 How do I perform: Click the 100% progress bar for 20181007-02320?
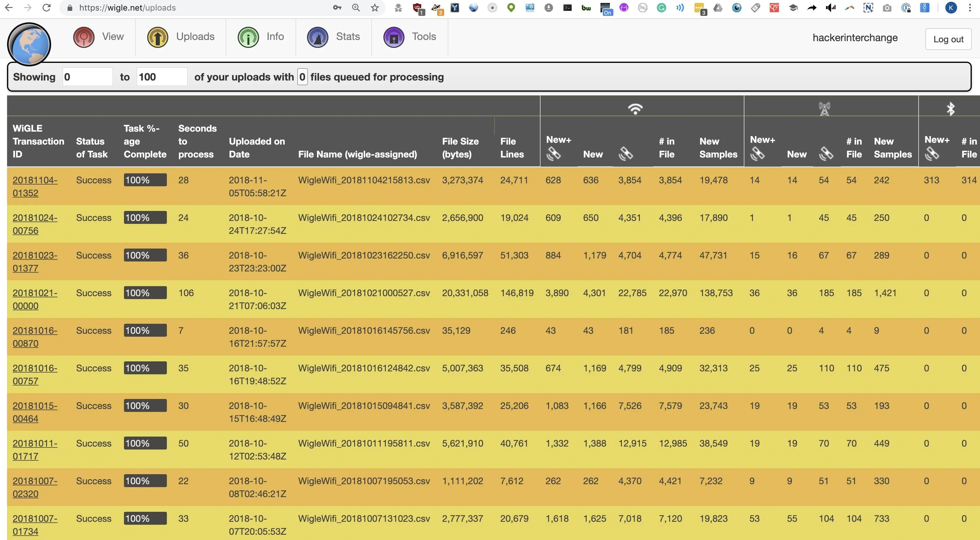pos(145,481)
